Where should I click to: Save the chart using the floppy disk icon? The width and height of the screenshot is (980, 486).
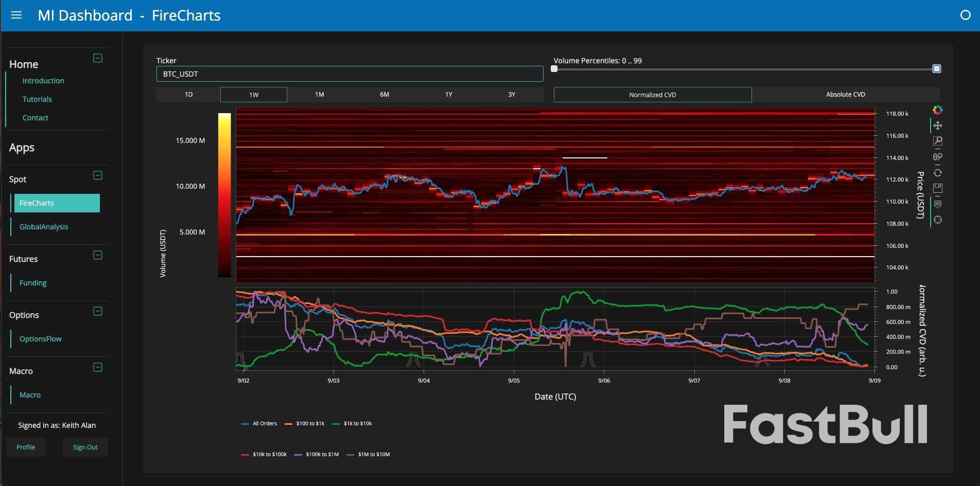(938, 188)
